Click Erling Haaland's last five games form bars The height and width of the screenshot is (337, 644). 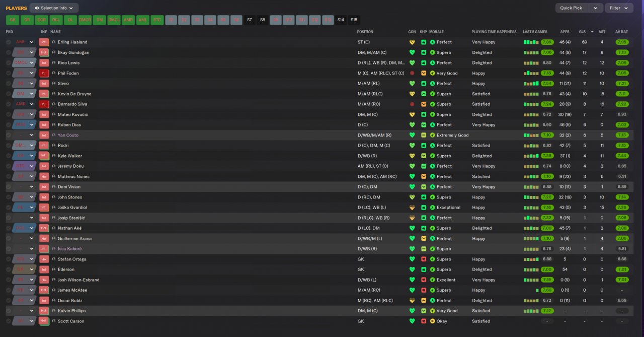pyautogui.click(x=531, y=42)
